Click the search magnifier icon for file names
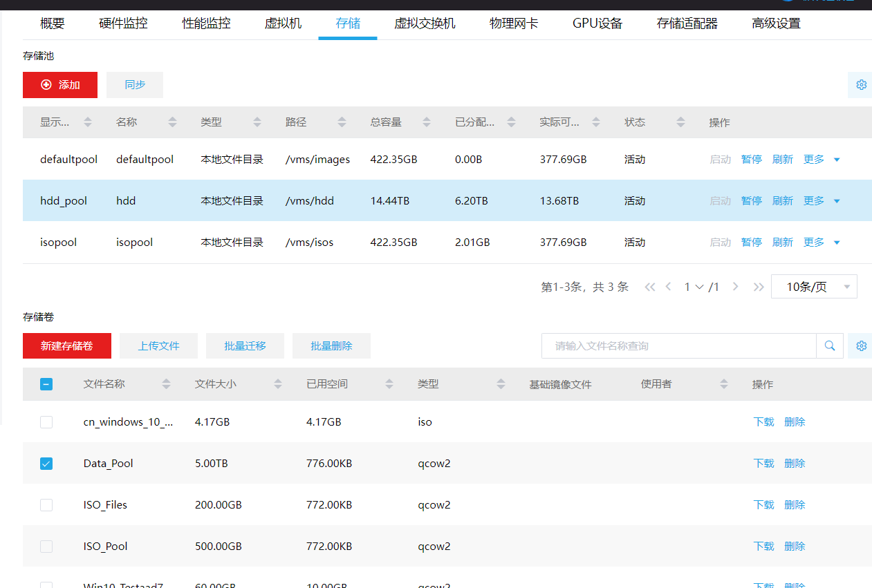Image resolution: width=872 pixels, height=588 pixels. coord(830,346)
